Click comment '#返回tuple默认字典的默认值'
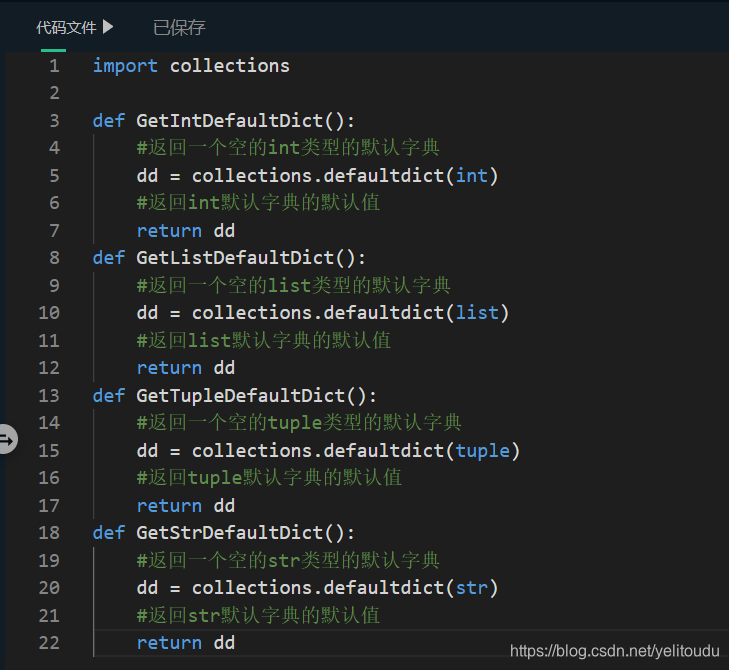Screen dimensions: 729x670 269,478
